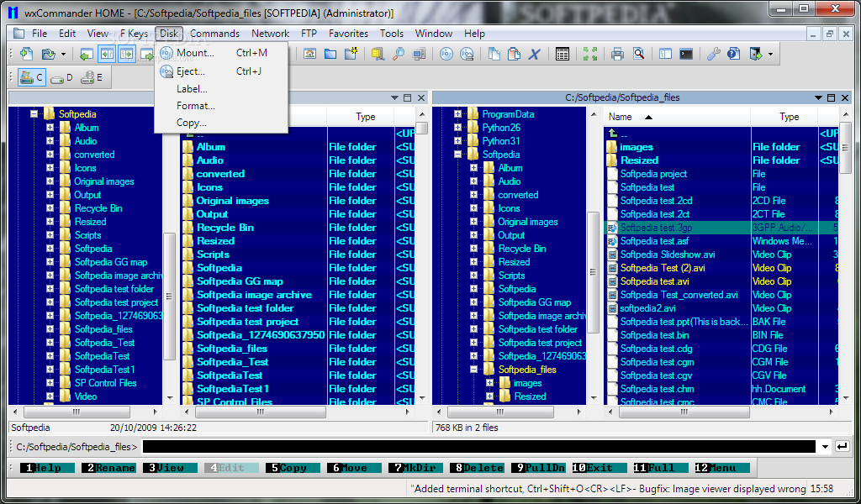The image size is (861, 504).
Task: Click the help document icon
Action: click(733, 54)
